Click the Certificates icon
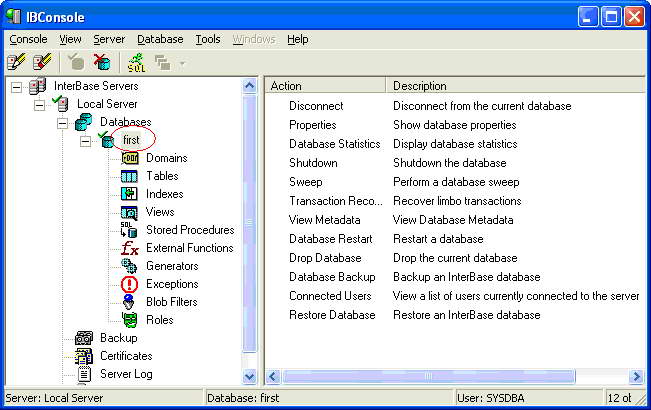 (x=83, y=356)
